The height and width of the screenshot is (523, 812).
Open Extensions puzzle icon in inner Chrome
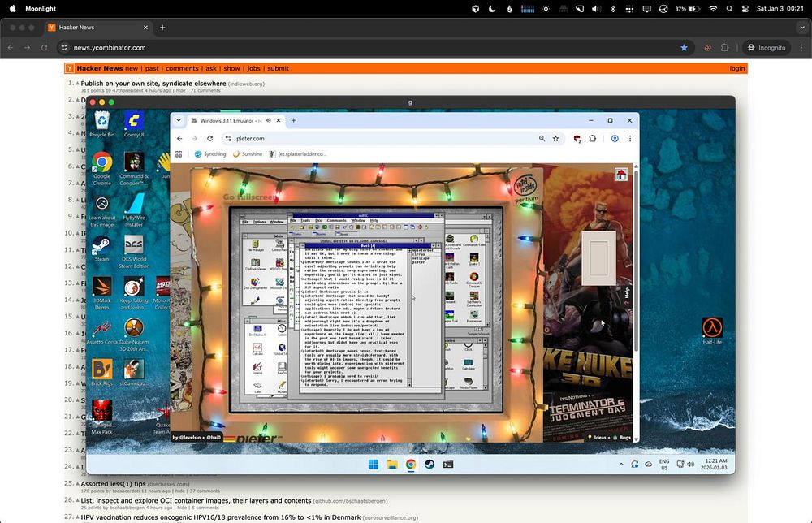click(x=593, y=139)
